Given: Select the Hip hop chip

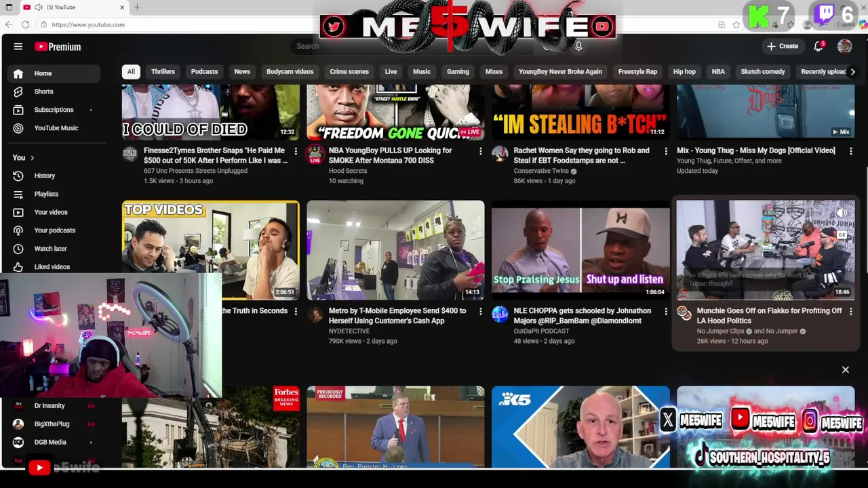Looking at the screenshot, I should click(x=684, y=71).
